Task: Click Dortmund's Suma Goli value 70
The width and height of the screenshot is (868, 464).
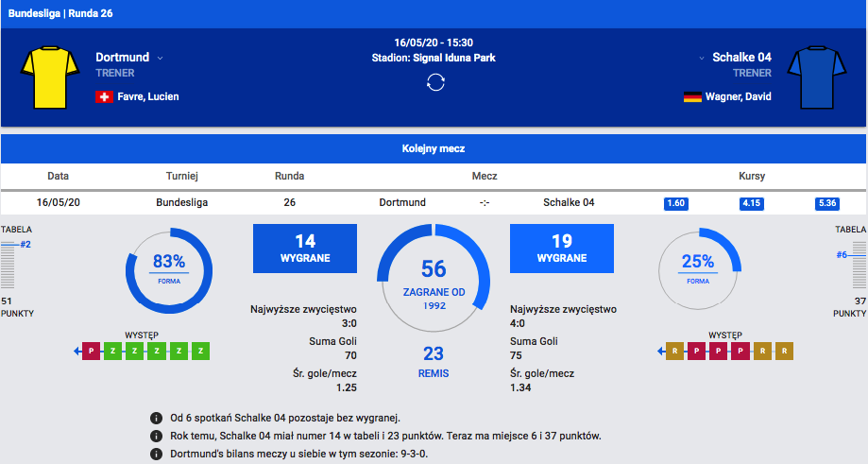Action: click(351, 355)
